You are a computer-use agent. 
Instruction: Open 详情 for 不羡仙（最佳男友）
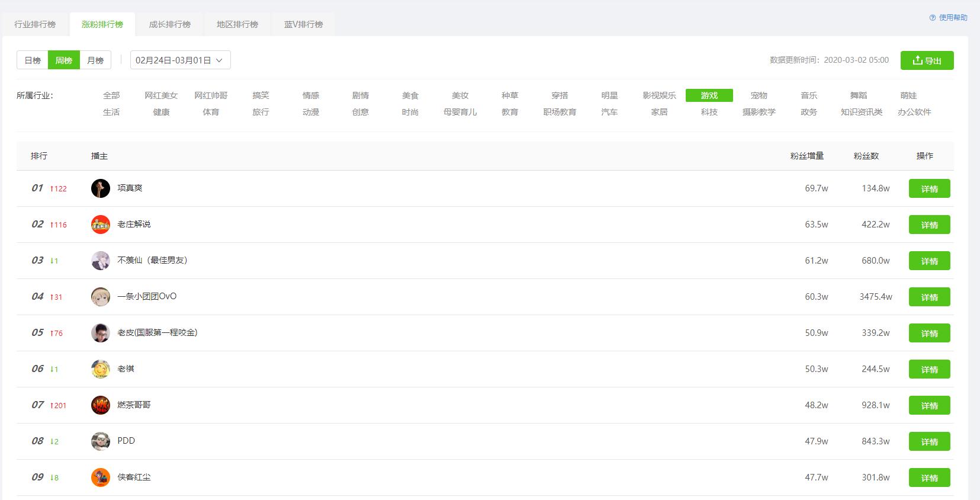930,261
